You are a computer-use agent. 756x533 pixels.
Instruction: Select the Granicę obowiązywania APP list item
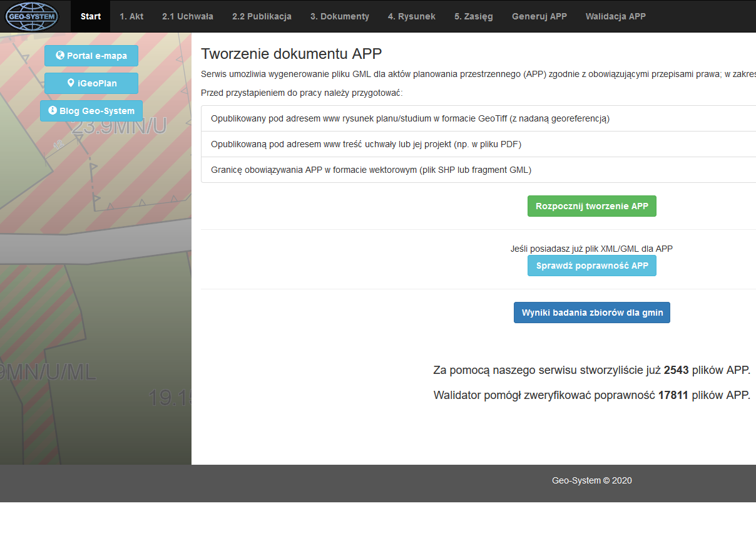point(370,170)
